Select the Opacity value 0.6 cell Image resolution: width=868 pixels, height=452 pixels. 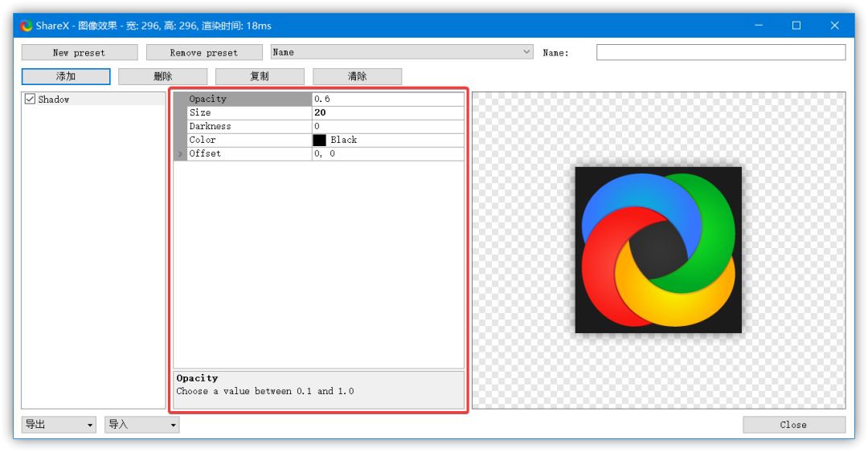(x=388, y=99)
